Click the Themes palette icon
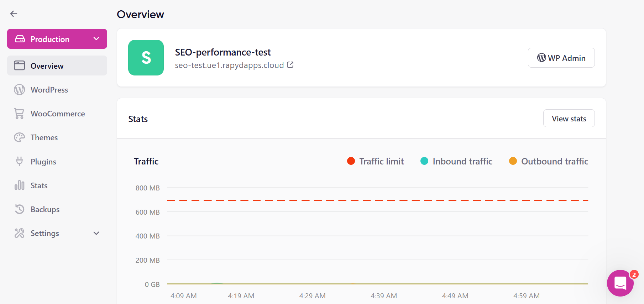The height and width of the screenshot is (304, 644). pyautogui.click(x=20, y=137)
